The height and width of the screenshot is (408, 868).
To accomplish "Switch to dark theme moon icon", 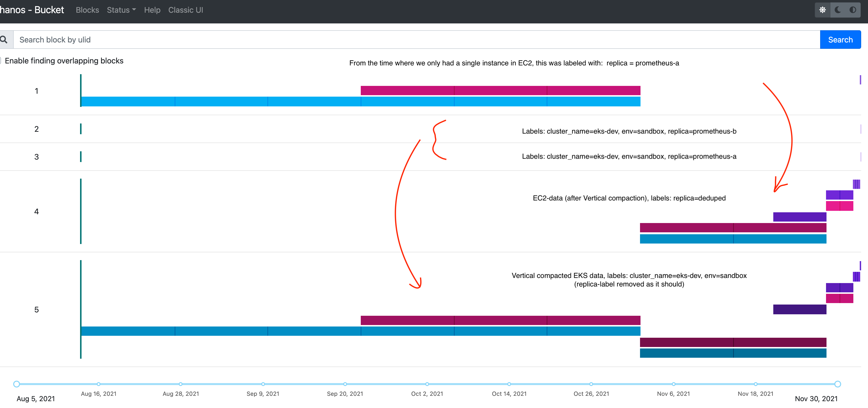I will click(838, 10).
